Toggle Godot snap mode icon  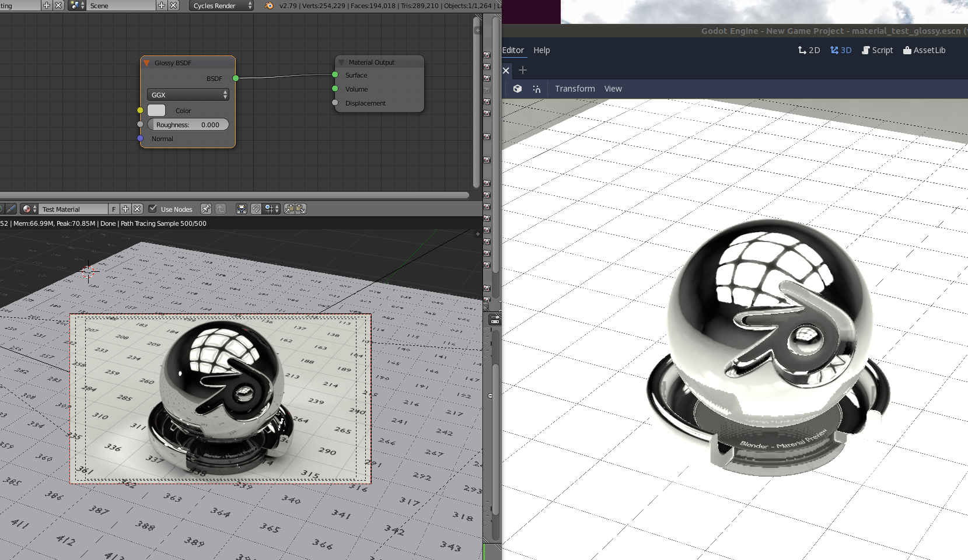537,89
